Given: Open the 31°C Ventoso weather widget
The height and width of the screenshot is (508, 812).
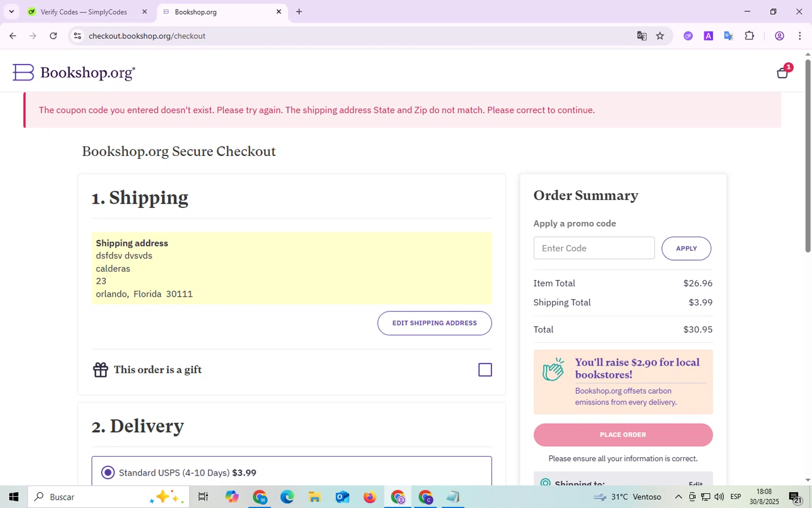Looking at the screenshot, I should pyautogui.click(x=628, y=497).
